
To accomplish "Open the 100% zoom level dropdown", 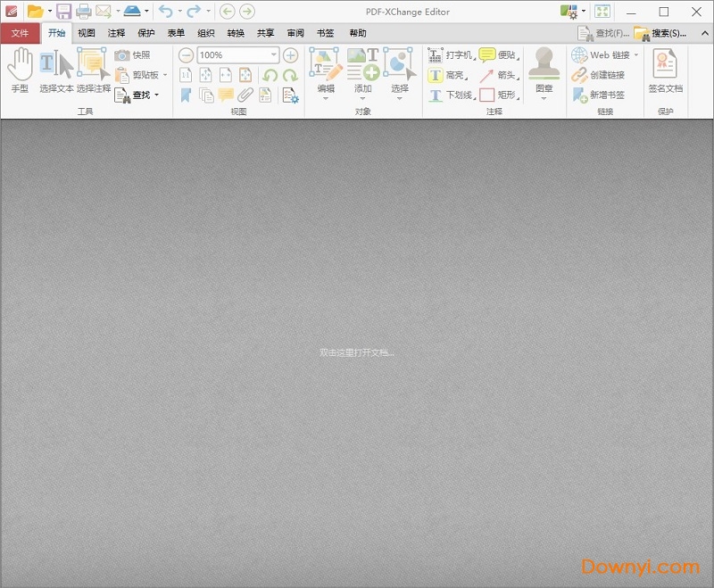I will coord(274,55).
